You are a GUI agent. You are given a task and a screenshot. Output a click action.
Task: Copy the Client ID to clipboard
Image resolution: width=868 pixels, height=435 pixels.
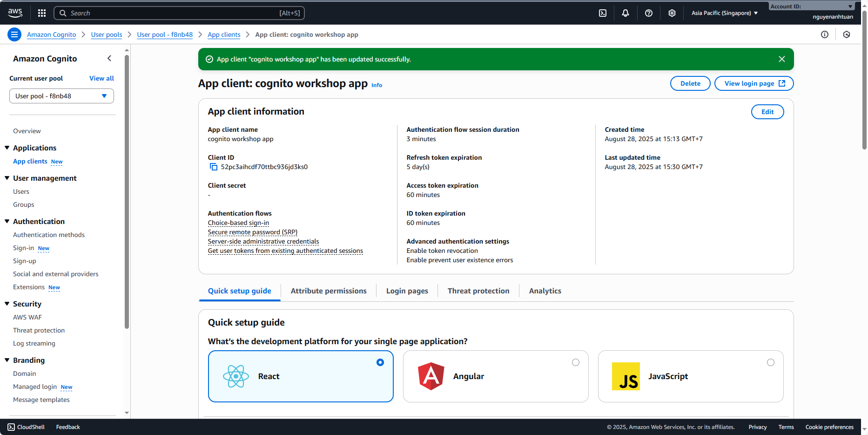point(214,167)
